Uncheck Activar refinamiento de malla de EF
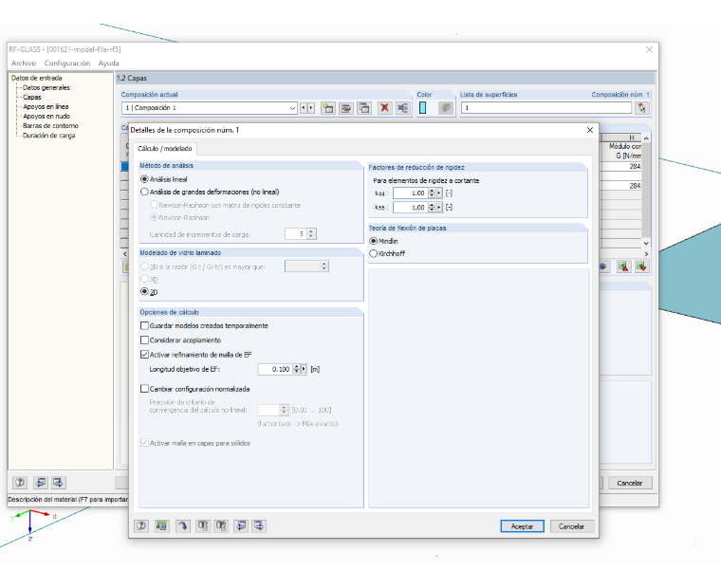The image size is (721, 588). pyautogui.click(x=144, y=355)
